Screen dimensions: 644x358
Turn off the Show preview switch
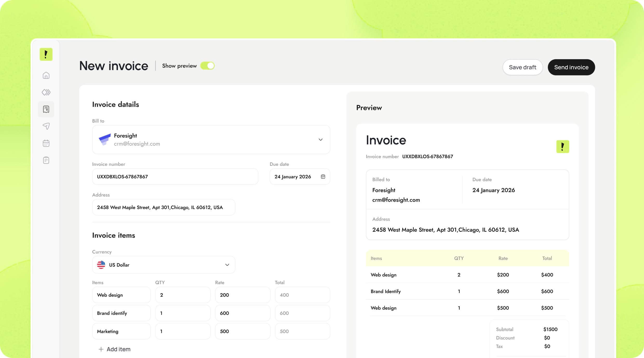click(x=207, y=66)
